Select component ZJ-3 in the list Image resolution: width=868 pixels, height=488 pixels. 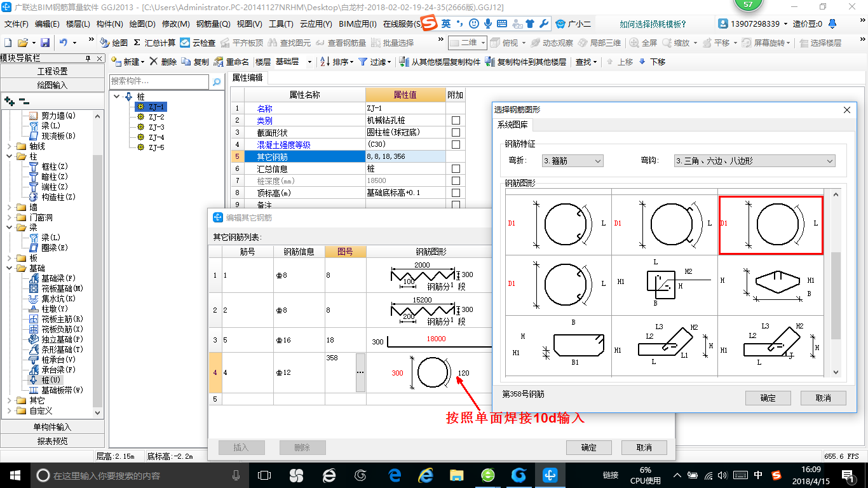156,127
